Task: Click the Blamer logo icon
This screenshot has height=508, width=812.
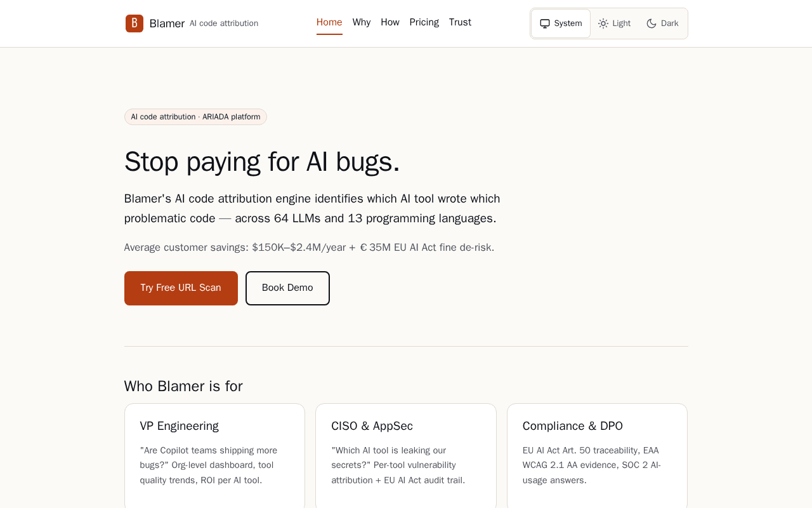Action: (134, 23)
